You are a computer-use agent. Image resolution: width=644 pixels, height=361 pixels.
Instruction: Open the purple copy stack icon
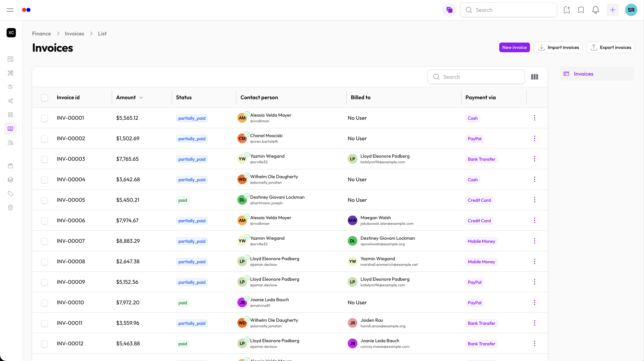coord(449,10)
